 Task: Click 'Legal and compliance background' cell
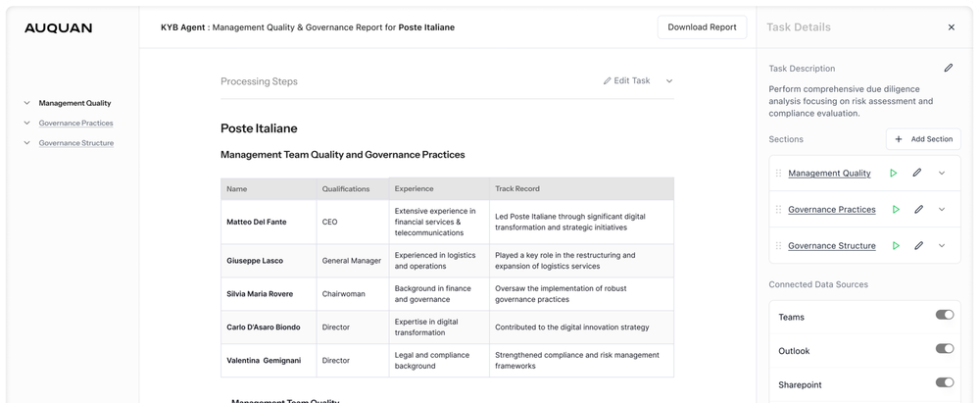point(439,361)
